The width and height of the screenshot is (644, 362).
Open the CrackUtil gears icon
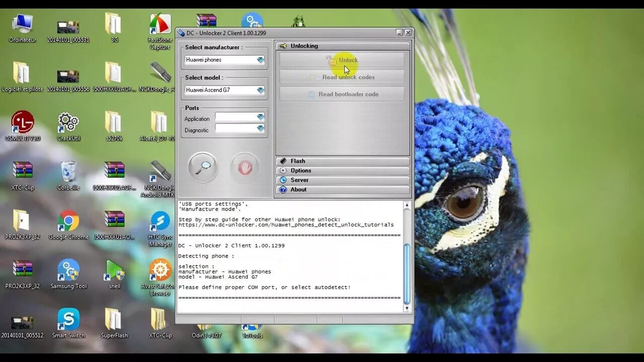click(68, 126)
